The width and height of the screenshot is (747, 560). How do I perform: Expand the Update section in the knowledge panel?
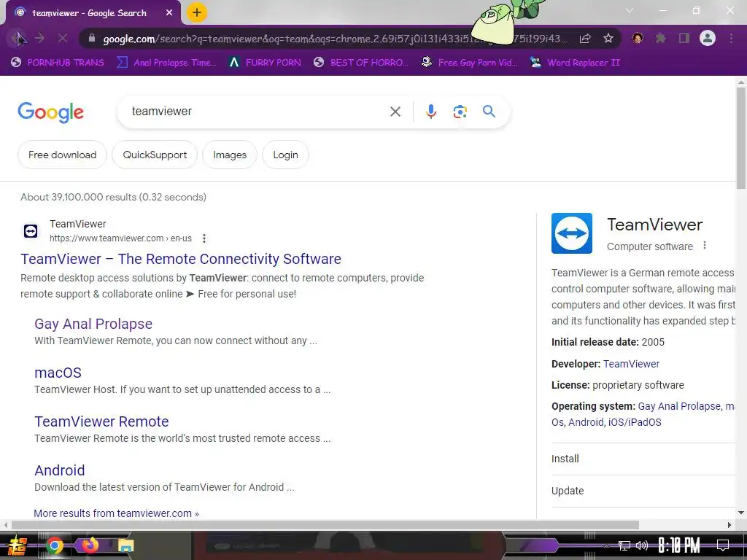coord(643,491)
